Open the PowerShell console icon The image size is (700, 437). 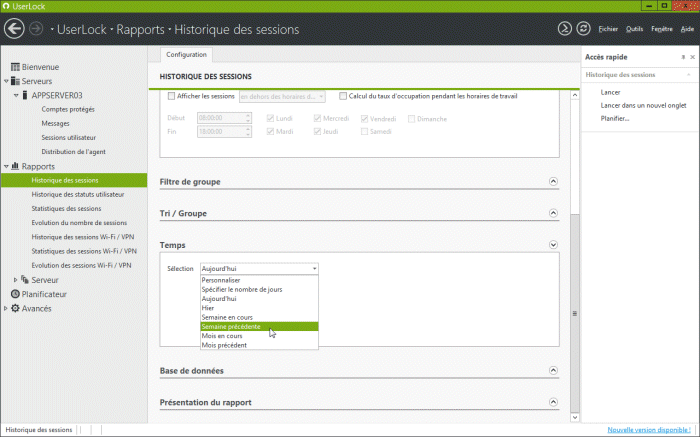[565, 29]
